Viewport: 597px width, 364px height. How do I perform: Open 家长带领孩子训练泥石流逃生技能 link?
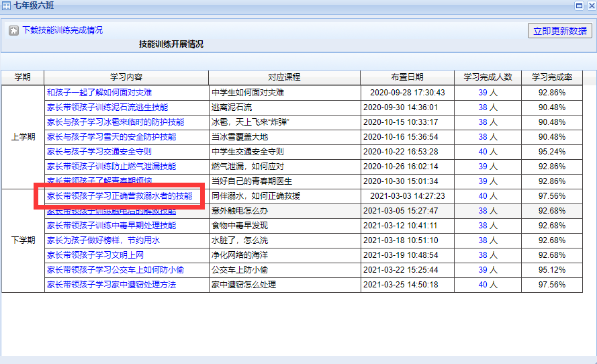107,107
